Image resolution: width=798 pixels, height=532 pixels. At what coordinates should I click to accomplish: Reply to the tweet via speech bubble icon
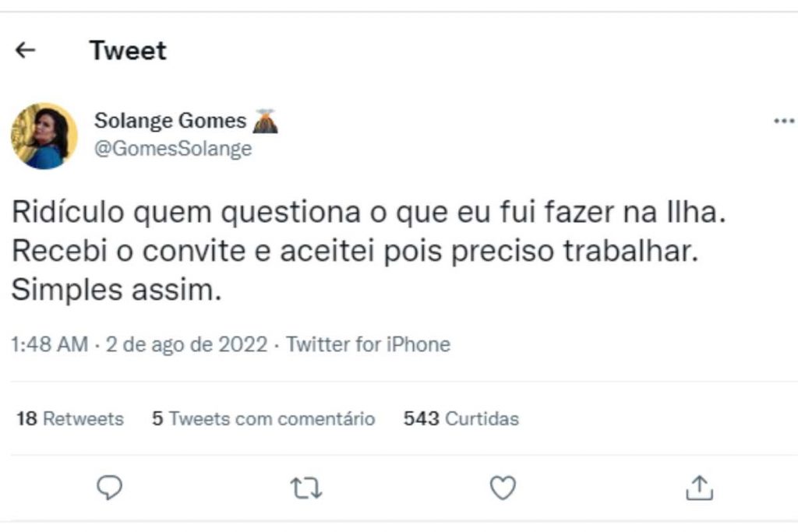(110, 488)
